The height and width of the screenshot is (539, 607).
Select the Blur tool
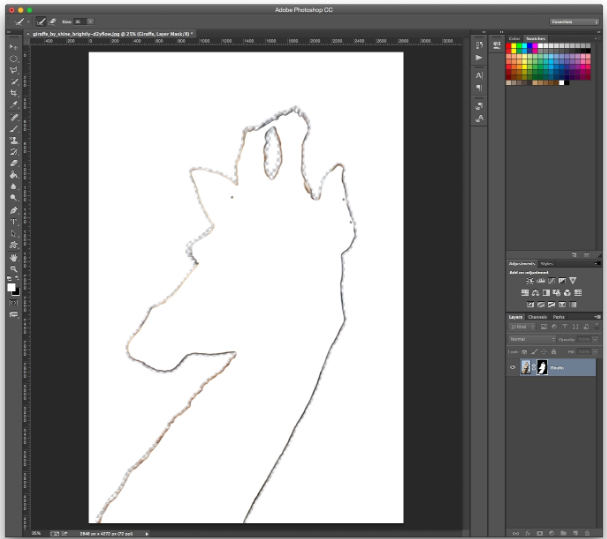(x=14, y=186)
